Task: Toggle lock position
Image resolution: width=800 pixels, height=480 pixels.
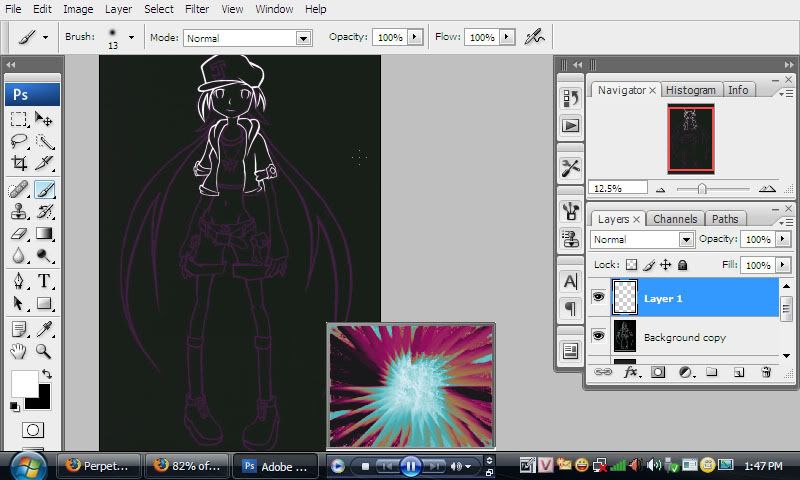Action: (x=665, y=265)
